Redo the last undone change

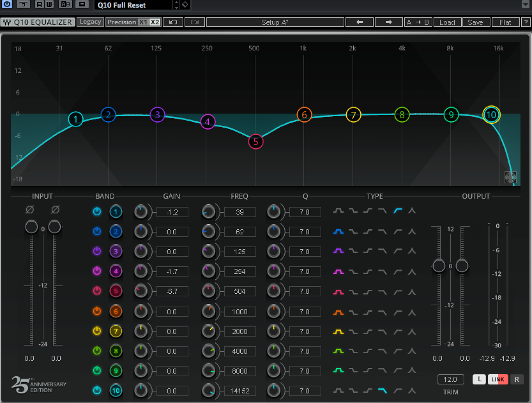pos(195,22)
